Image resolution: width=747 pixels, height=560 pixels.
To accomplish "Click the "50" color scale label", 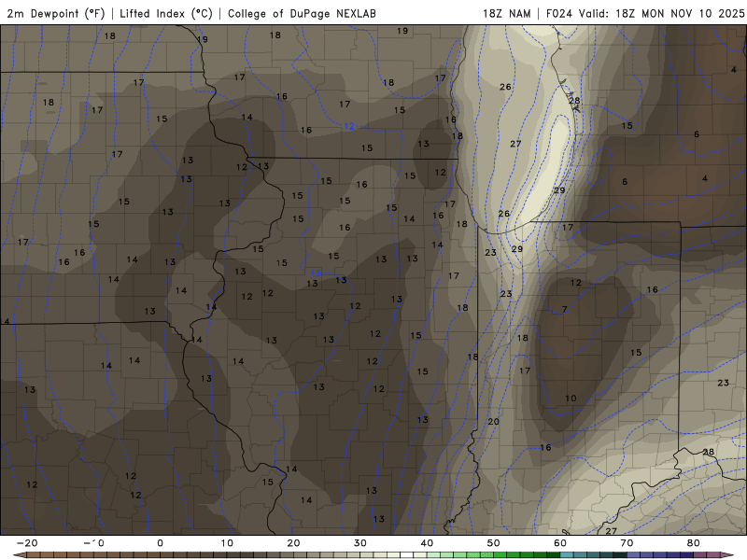I will [x=494, y=543].
